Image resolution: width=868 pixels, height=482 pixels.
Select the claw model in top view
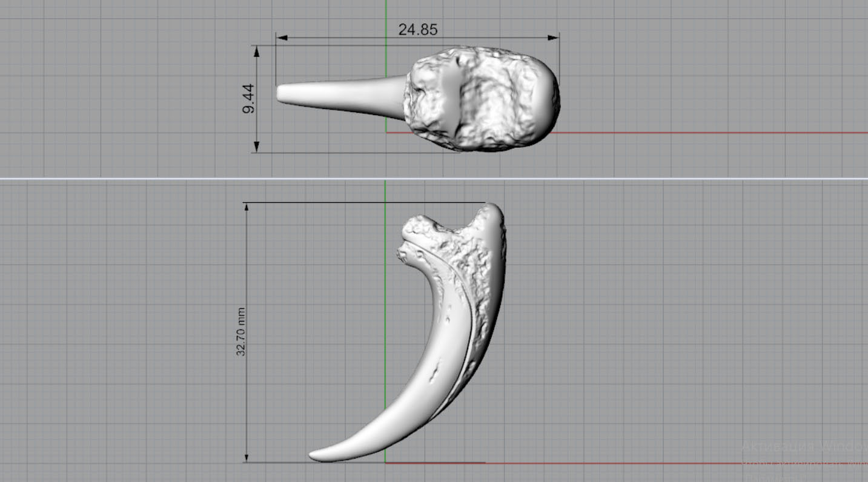pos(418,99)
